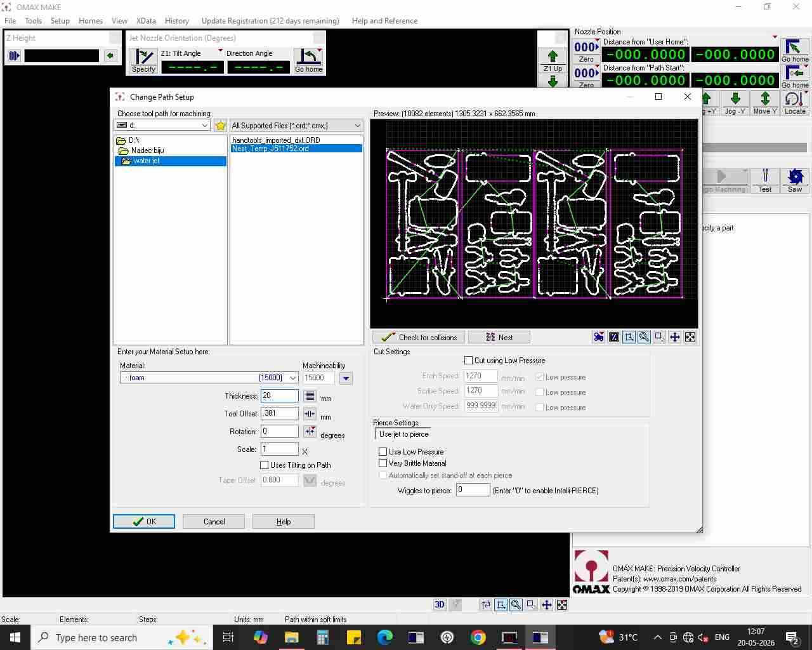Screen dimensions: 812x650
Task: Open the Setup menu
Action: tap(60, 21)
